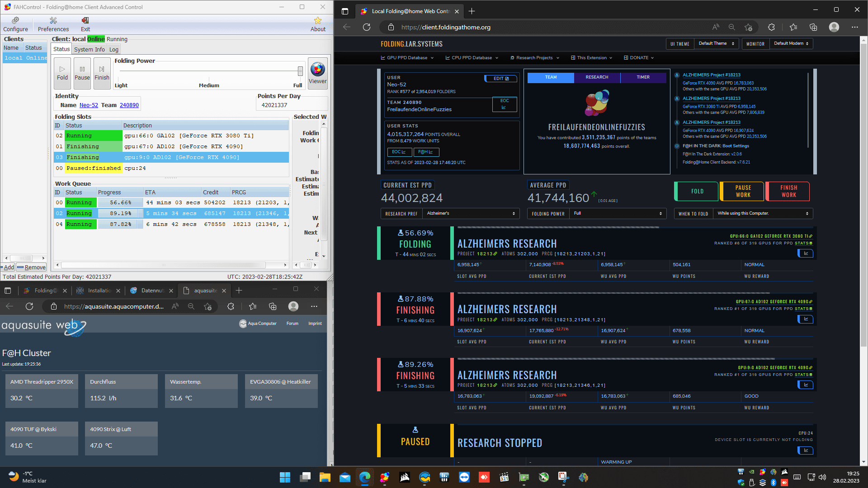Open a new tab in aquasuite Edge window
The image size is (868, 488).
[x=239, y=291]
